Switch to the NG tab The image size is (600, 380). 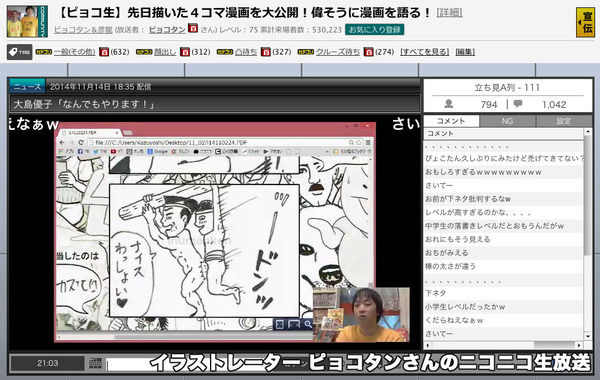click(x=507, y=121)
